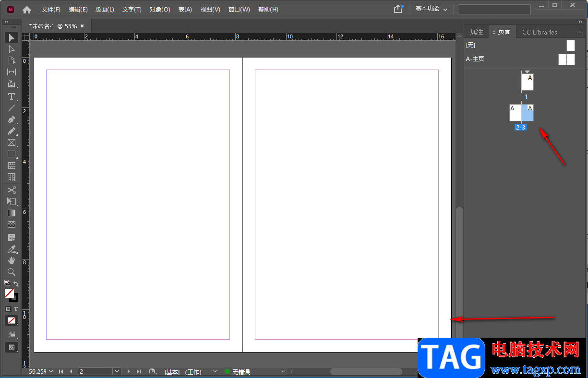Image resolution: width=588 pixels, height=378 pixels.
Task: Select the vertical grid tool
Action: [12, 177]
